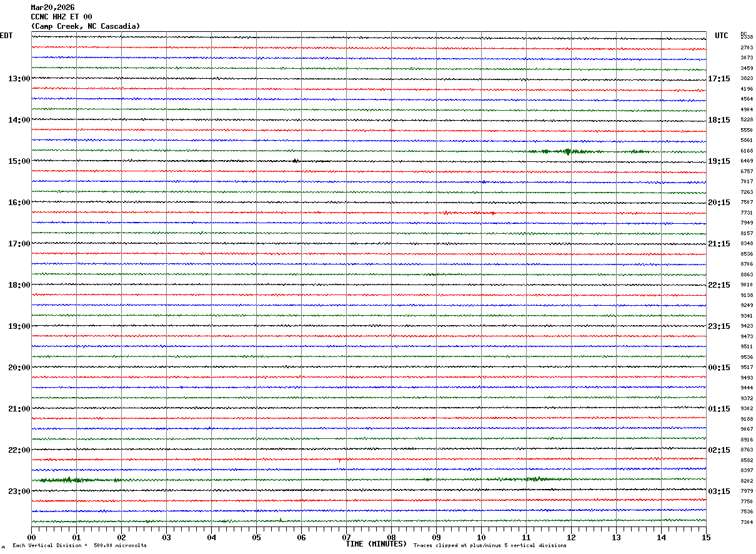The height and width of the screenshot is (554, 756).
Task: Click the 'TIME (MINUTES)' axis title
Action: coord(377,544)
